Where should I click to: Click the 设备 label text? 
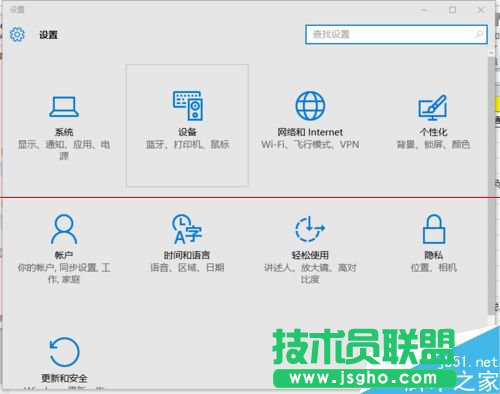187,132
